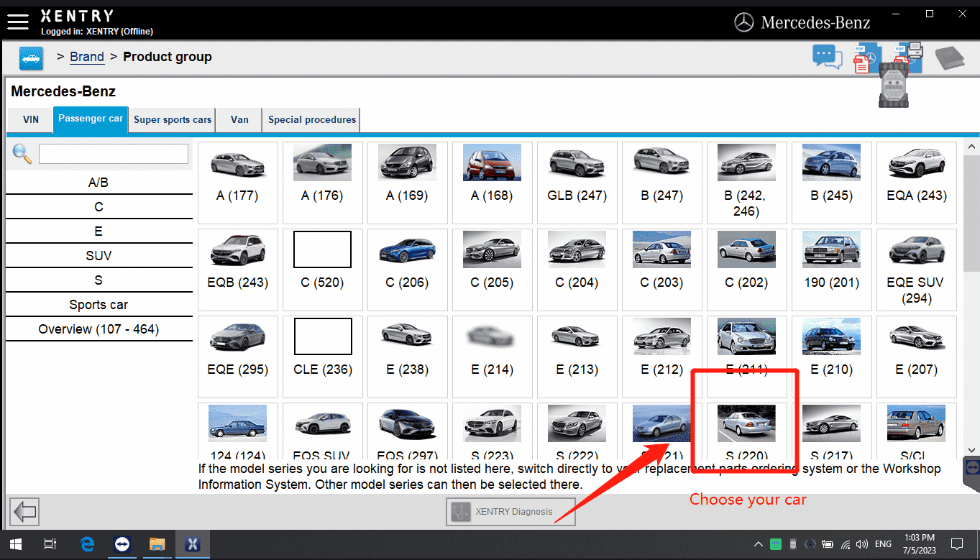This screenshot has width=980, height=560.
Task: Select the C (206) model tile
Action: [407, 270]
